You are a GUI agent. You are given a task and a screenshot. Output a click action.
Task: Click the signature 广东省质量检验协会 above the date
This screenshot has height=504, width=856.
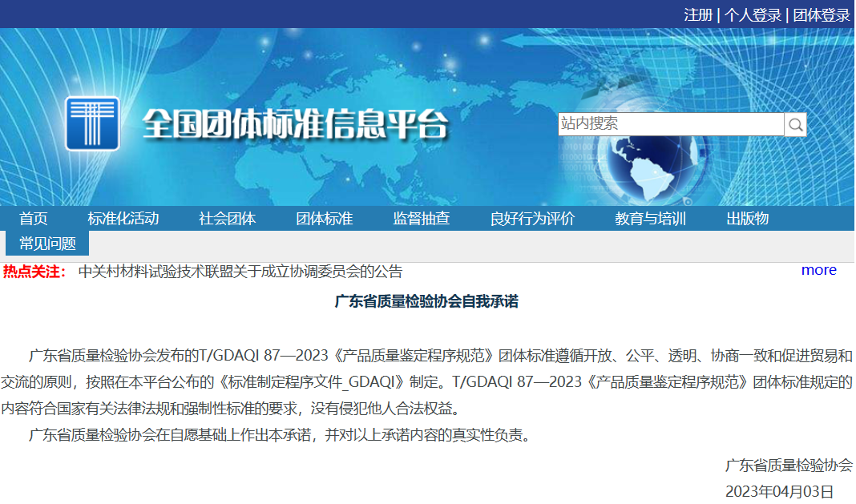coord(789,466)
